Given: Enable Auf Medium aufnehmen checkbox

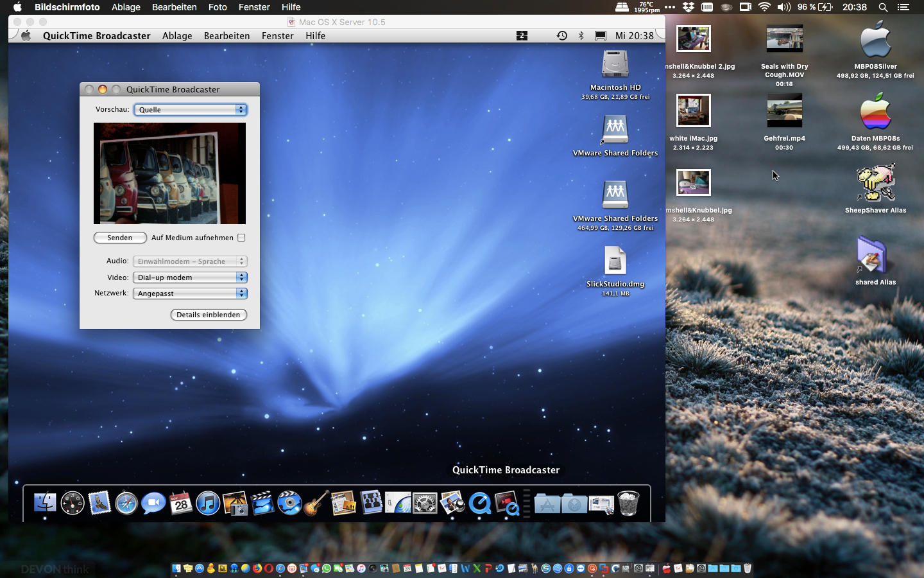Looking at the screenshot, I should point(241,238).
